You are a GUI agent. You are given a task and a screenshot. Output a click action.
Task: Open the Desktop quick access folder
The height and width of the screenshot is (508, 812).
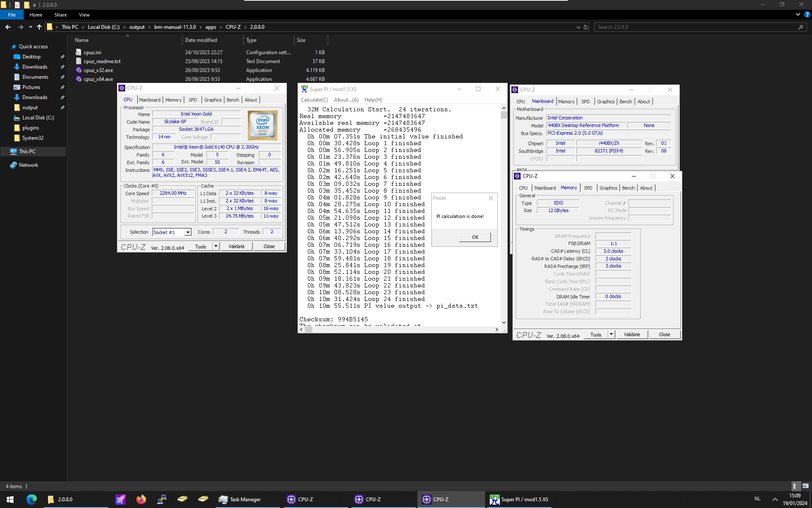(x=31, y=57)
